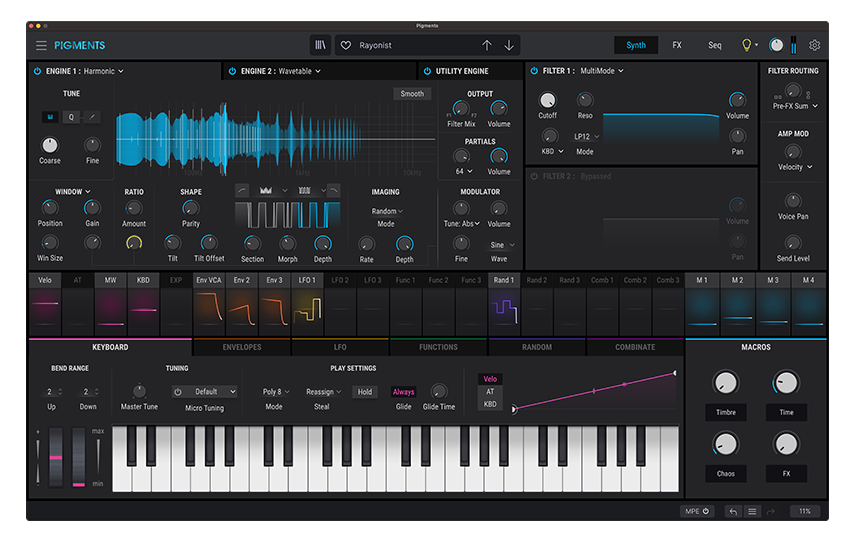
Task: Select the Q tune quantize icon
Action: click(x=71, y=117)
